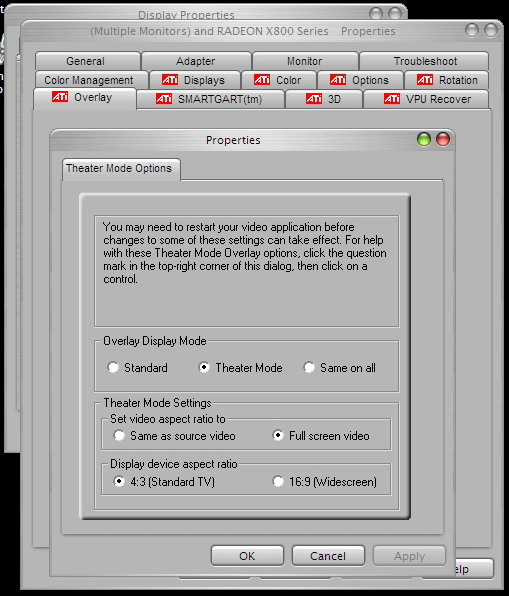Click the Cancel button
This screenshot has width=509, height=596.
pos(328,556)
